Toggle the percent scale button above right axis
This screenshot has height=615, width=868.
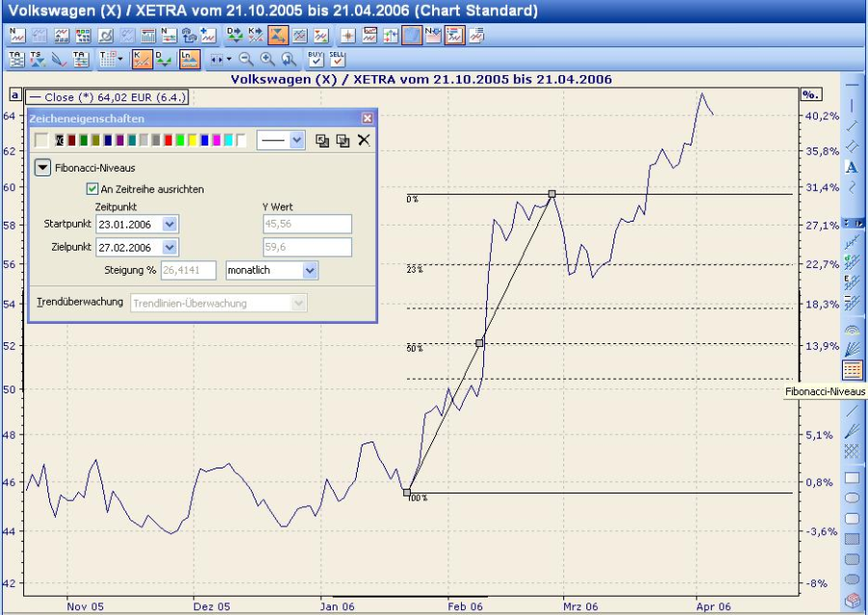click(810, 94)
